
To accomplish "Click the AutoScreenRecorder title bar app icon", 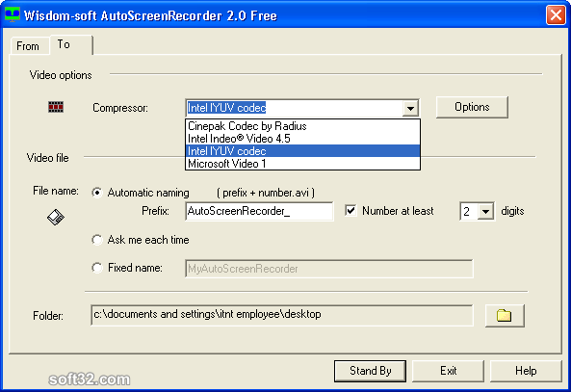I will [x=12, y=15].
